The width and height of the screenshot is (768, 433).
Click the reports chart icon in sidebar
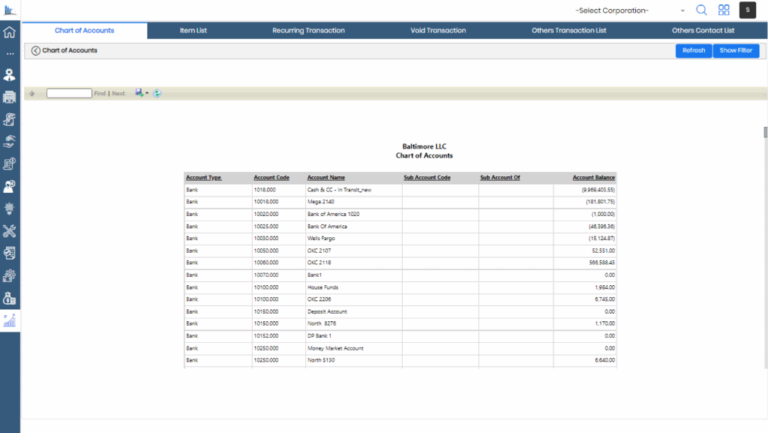[9, 320]
